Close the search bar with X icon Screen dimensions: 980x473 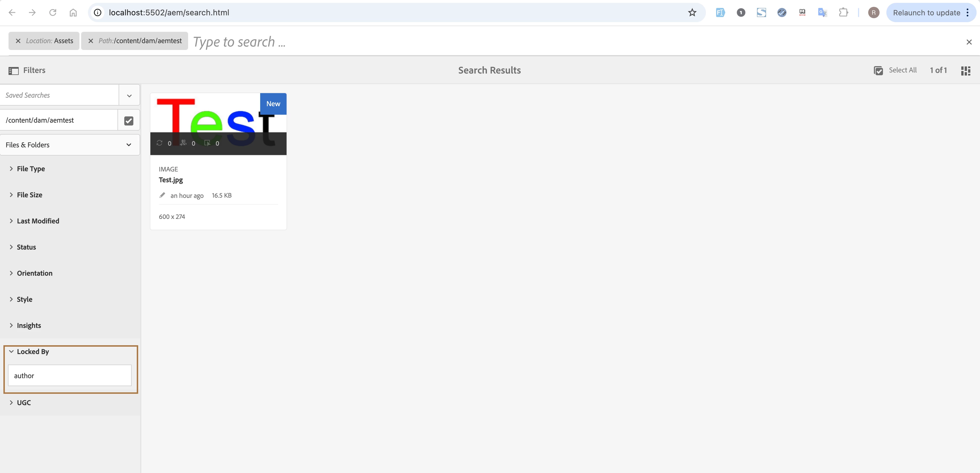[x=969, y=42]
